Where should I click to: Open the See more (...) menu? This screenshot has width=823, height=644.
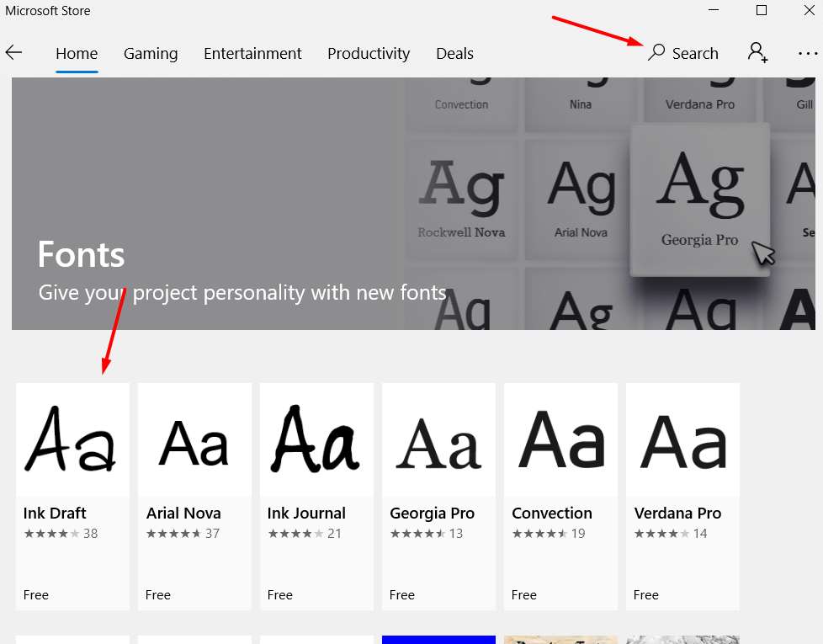[x=805, y=53]
